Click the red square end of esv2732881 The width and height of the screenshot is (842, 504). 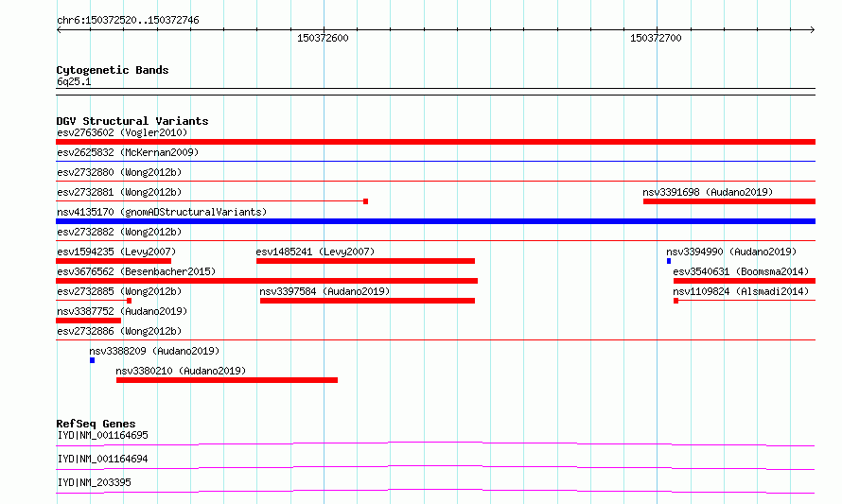(x=366, y=201)
